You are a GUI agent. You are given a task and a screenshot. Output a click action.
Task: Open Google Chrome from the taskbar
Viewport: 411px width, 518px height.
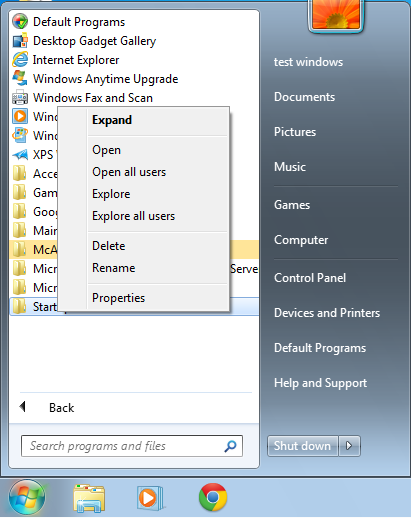click(x=213, y=497)
